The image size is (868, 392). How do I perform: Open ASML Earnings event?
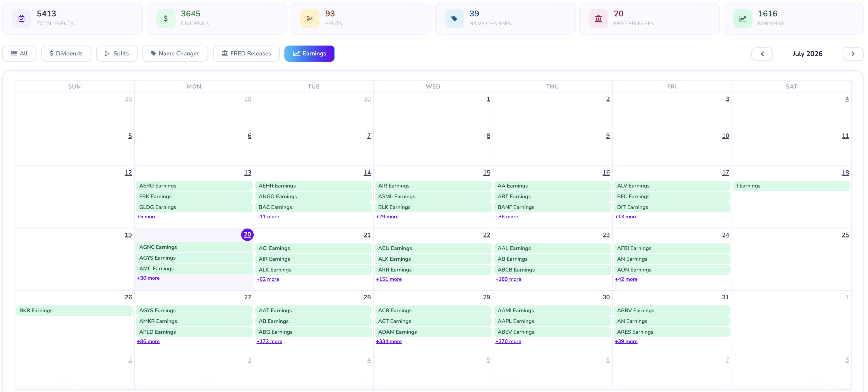coord(433,196)
